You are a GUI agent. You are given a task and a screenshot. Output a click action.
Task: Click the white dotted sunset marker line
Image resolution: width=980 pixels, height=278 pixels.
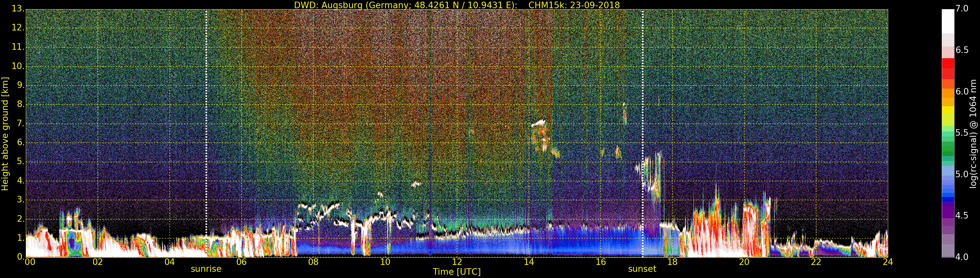643,133
